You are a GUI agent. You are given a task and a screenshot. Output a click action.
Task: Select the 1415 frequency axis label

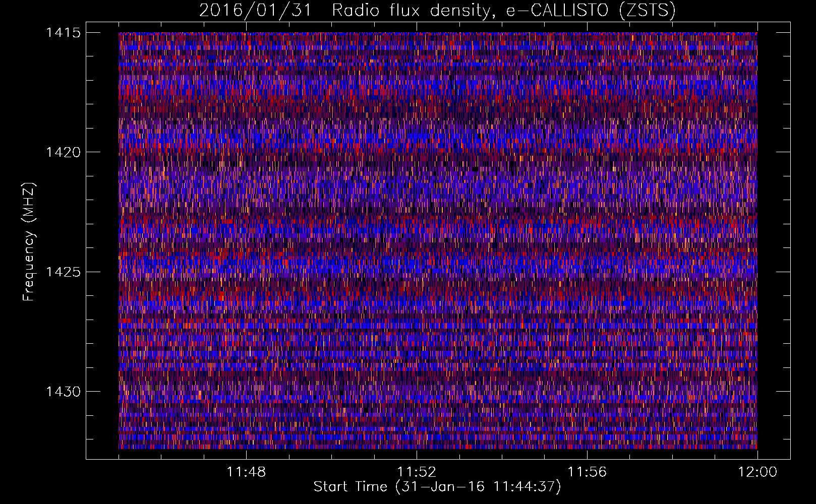[x=63, y=33]
